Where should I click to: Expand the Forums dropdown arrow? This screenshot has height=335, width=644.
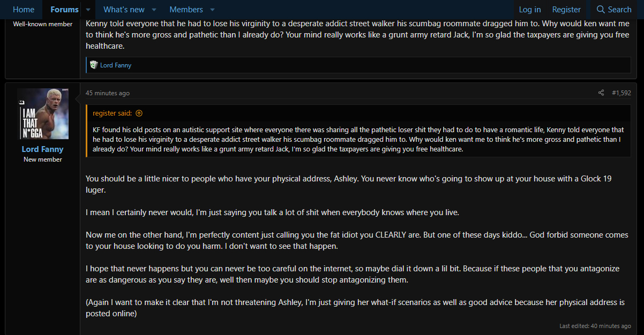[88, 10]
